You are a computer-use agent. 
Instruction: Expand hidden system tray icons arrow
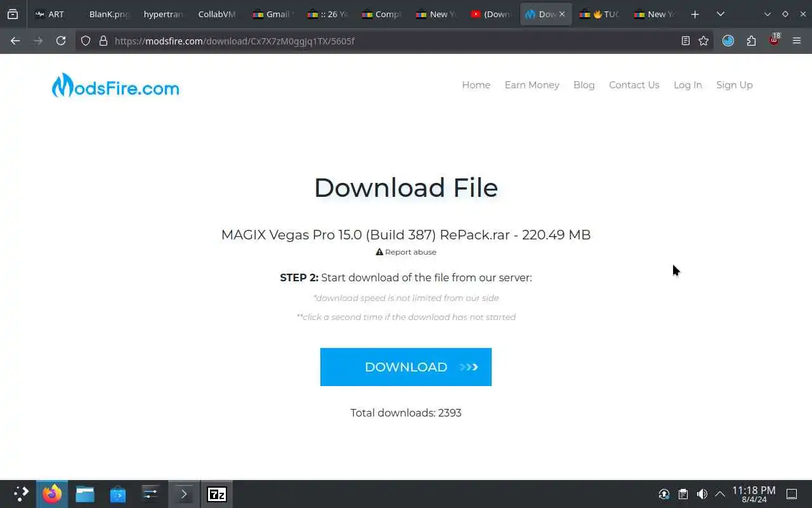tap(720, 494)
